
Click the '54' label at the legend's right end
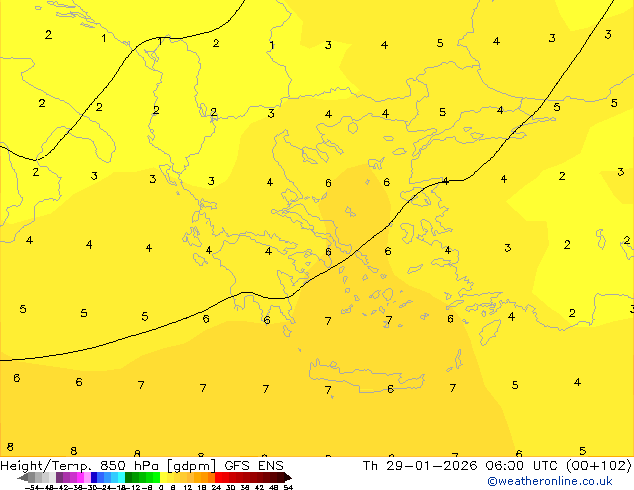288,488
